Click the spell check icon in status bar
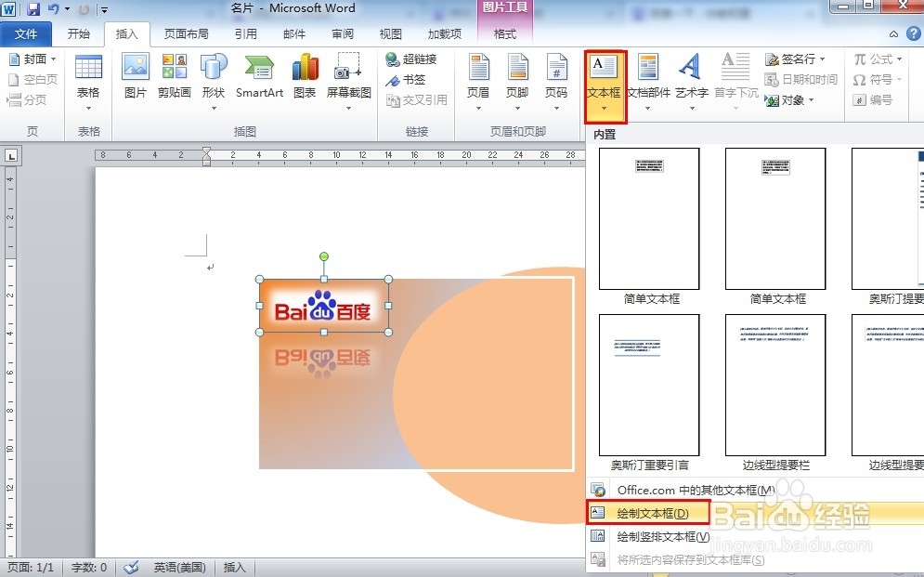Screen dimensions: 924x577 (x=131, y=567)
